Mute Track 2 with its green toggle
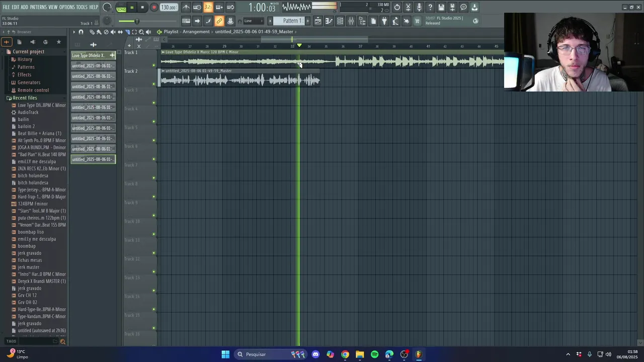Screen dimensions: 644x362 point(154,84)
